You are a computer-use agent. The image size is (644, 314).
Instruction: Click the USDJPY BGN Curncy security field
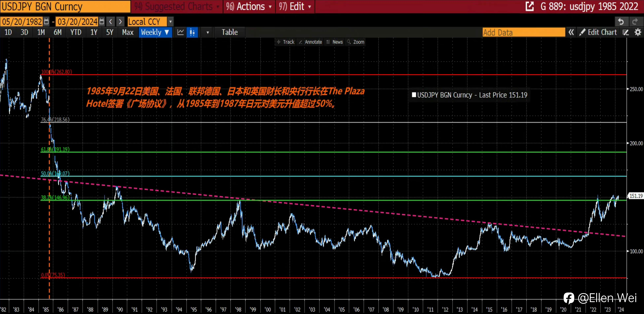[65, 6]
